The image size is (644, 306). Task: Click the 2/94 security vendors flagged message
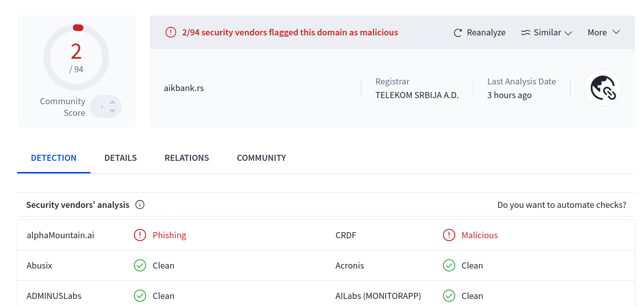pos(290,32)
